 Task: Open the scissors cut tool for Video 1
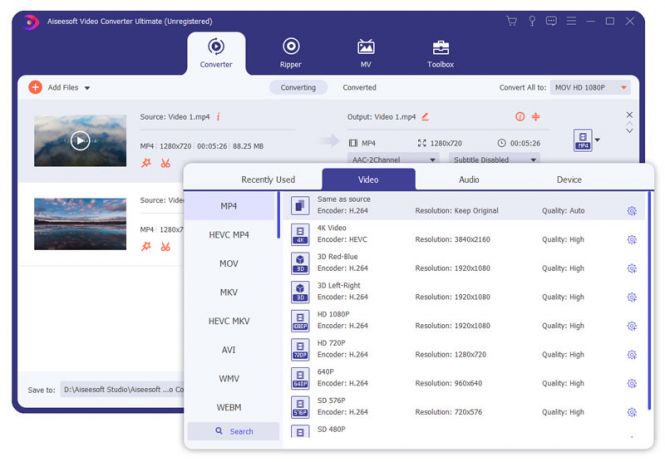[x=165, y=163]
